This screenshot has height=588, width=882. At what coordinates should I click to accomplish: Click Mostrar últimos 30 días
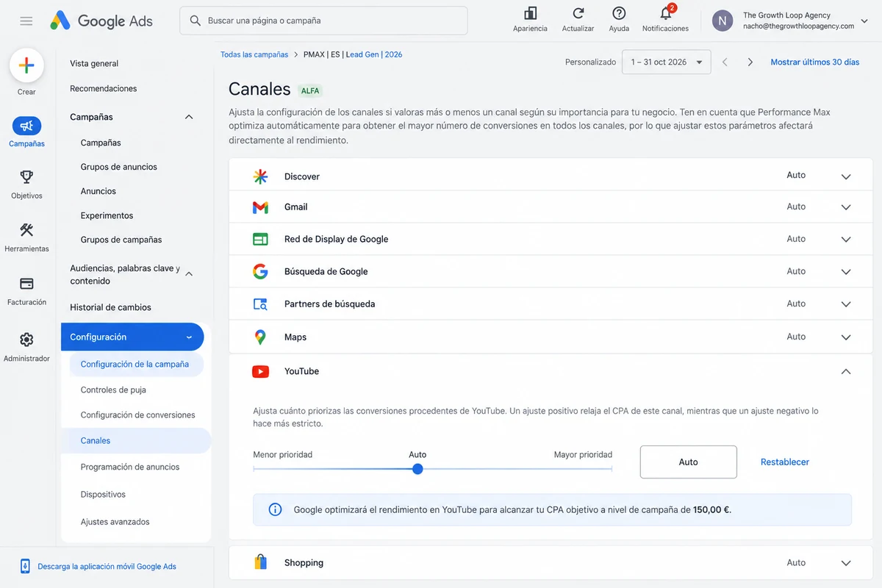815,62
